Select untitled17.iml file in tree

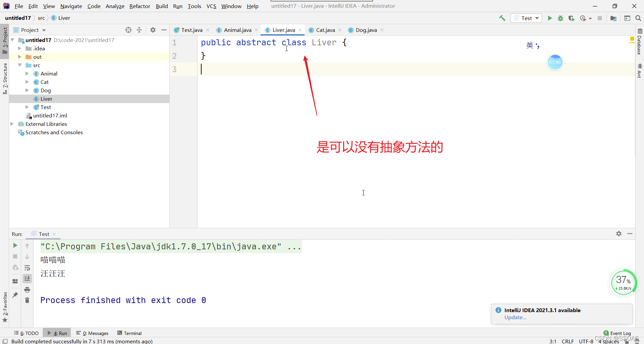click(50, 115)
